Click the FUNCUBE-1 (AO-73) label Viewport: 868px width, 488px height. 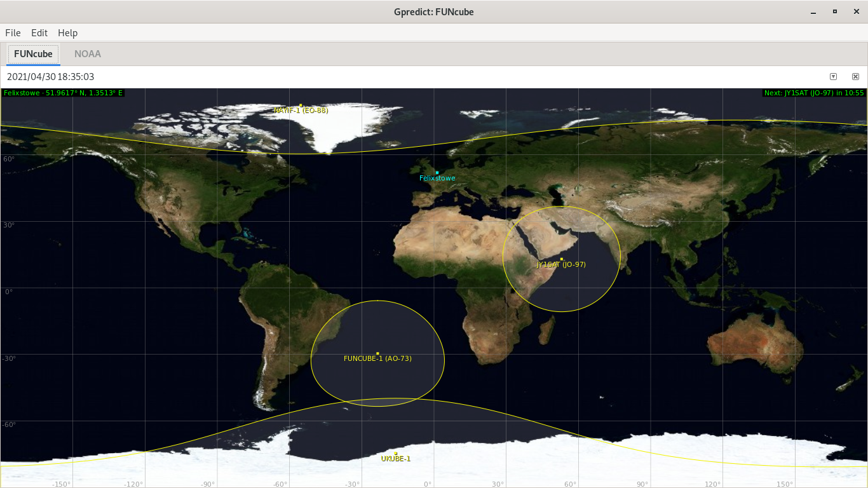(x=377, y=358)
